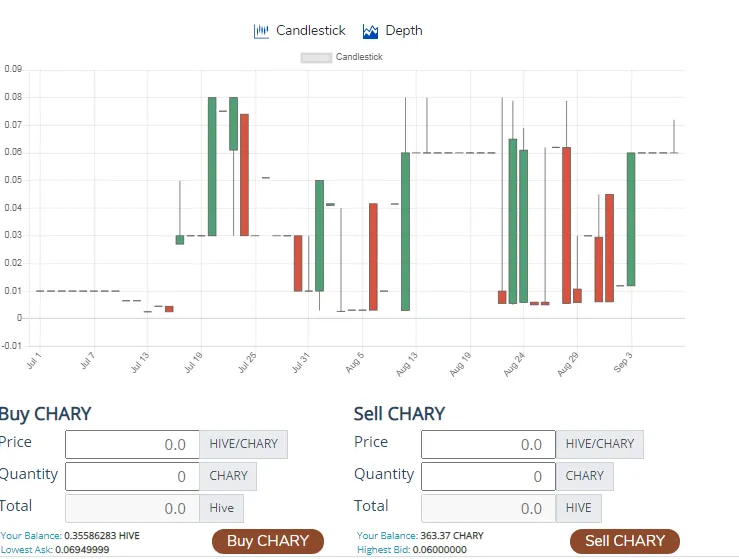Click the CHARY unit in Sell Quantity
This screenshot has height=559, width=739.
pyautogui.click(x=584, y=477)
